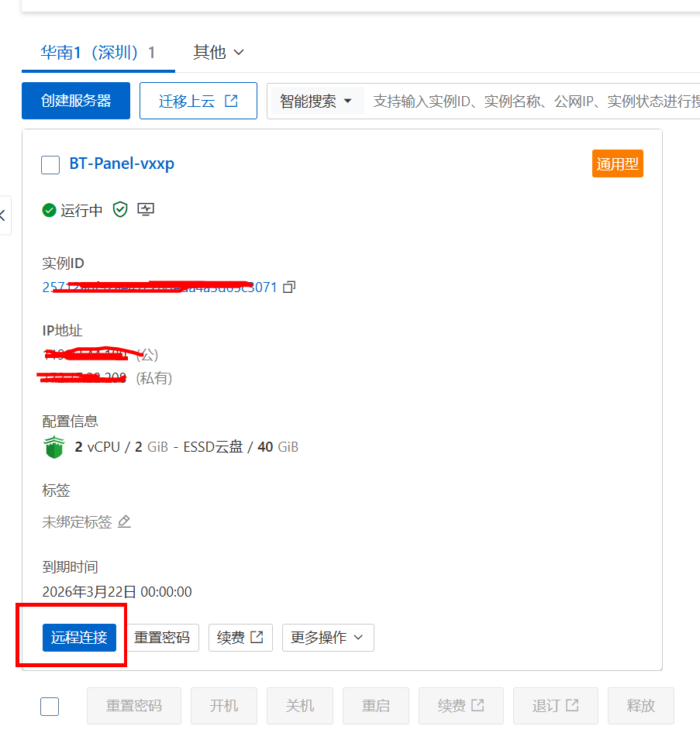Click the edit pencil icon next to 未绑定标签
The width and height of the screenshot is (700, 733).
coord(124,521)
